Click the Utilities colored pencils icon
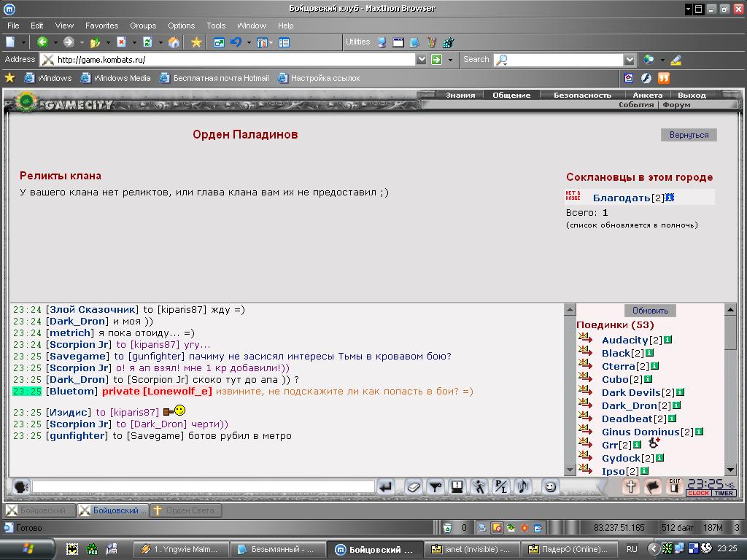 click(431, 42)
